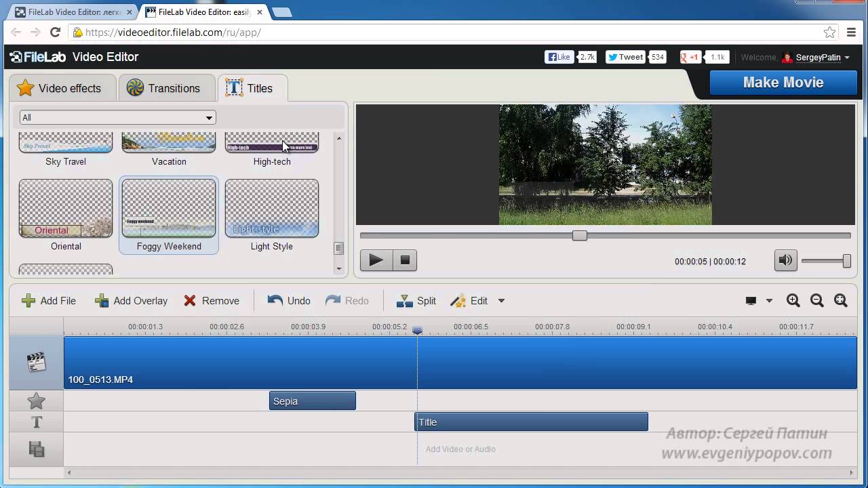Click the titles list scroll down arrow
Screen dimensions: 868x488
(x=339, y=269)
